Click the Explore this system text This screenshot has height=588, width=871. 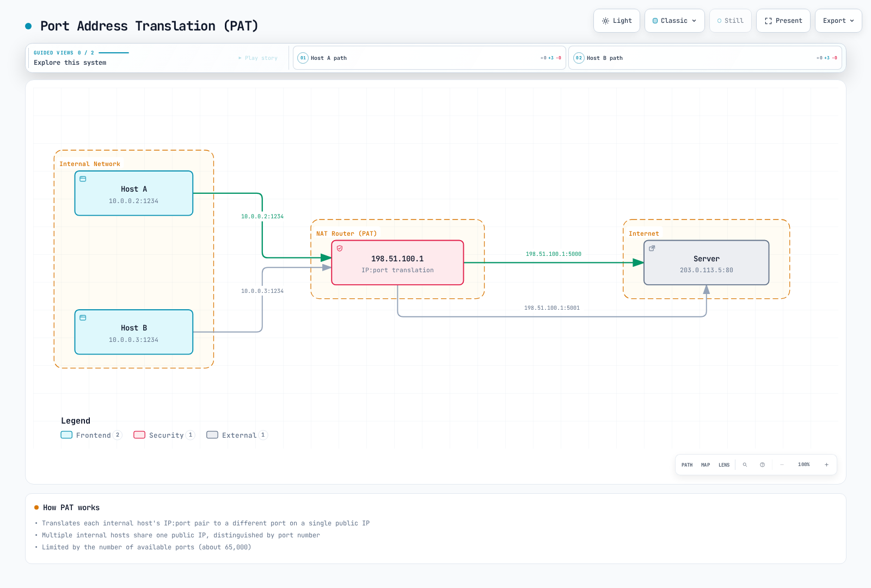(x=70, y=63)
